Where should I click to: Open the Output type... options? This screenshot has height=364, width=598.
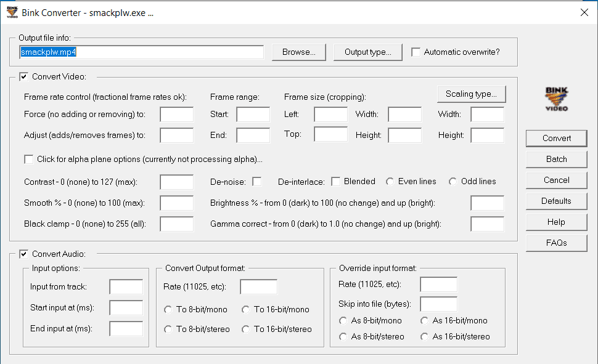[367, 52]
